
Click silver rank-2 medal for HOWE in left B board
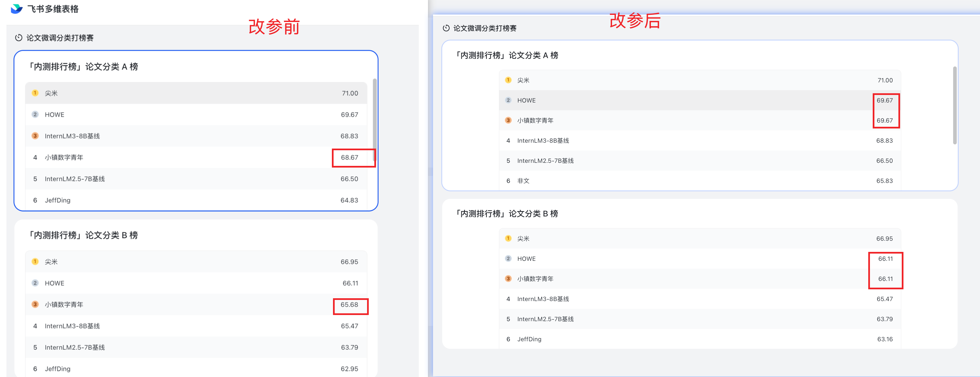tap(35, 283)
